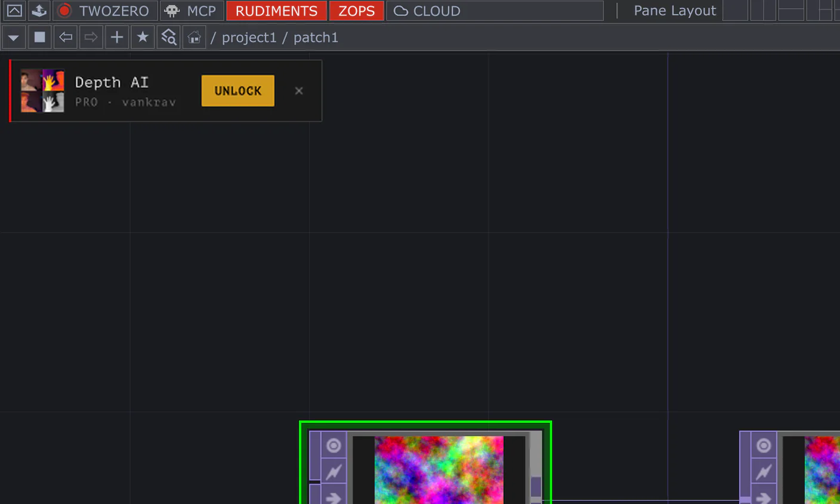
Task: Unlock the Depth AI component
Action: [238, 91]
